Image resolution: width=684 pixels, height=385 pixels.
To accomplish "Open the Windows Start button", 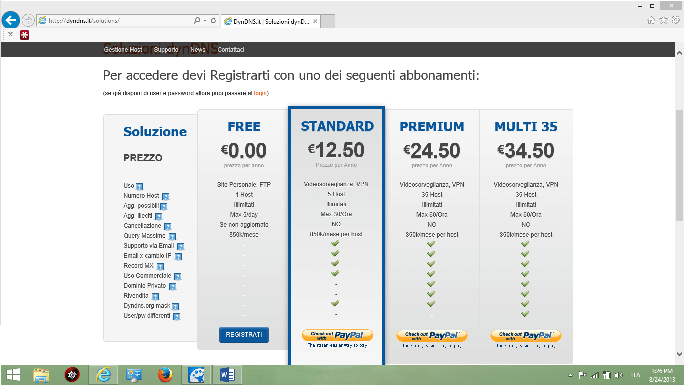I will pos(13,375).
